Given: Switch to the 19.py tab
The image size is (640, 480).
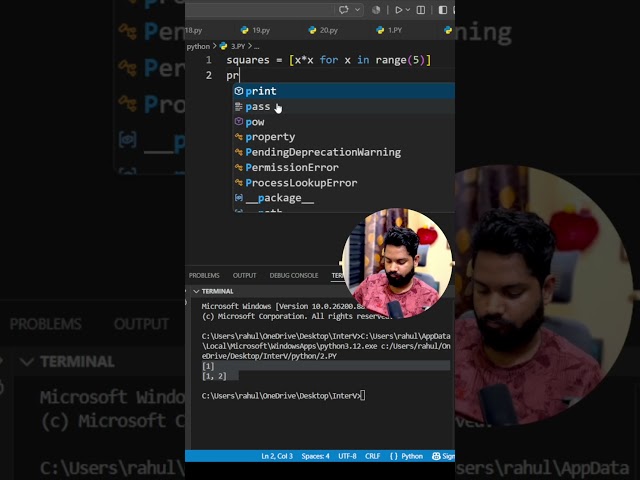Looking at the screenshot, I should pyautogui.click(x=255, y=30).
